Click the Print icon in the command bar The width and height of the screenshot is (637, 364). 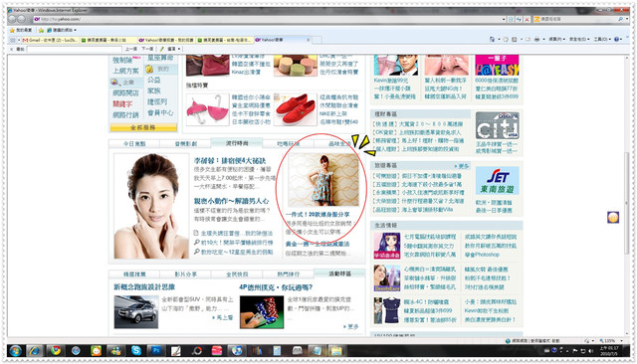pos(537,40)
